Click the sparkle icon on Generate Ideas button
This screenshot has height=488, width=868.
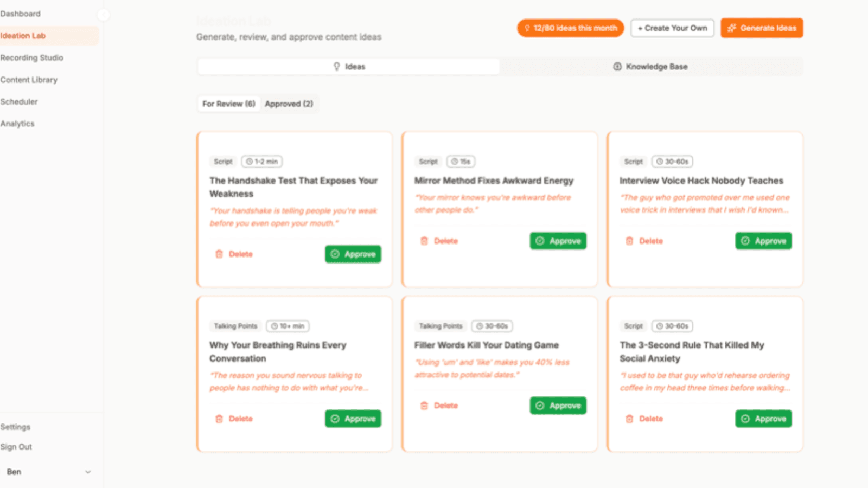pyautogui.click(x=732, y=28)
